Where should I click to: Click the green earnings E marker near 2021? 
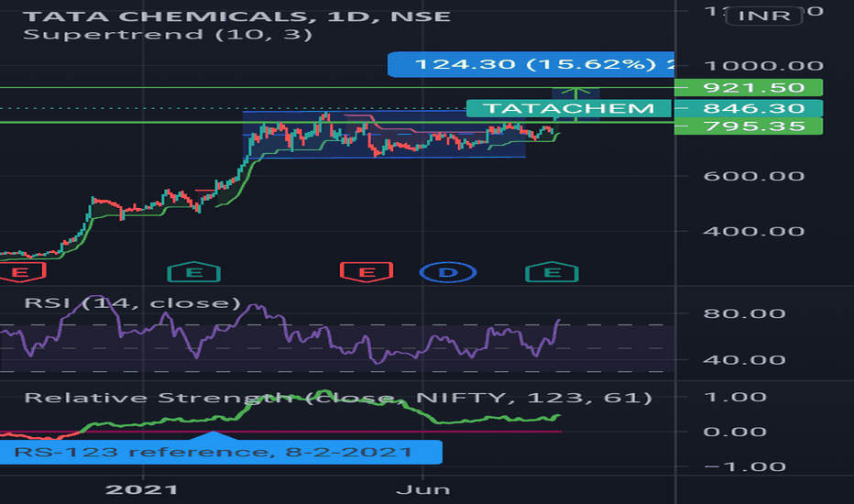coord(194,272)
